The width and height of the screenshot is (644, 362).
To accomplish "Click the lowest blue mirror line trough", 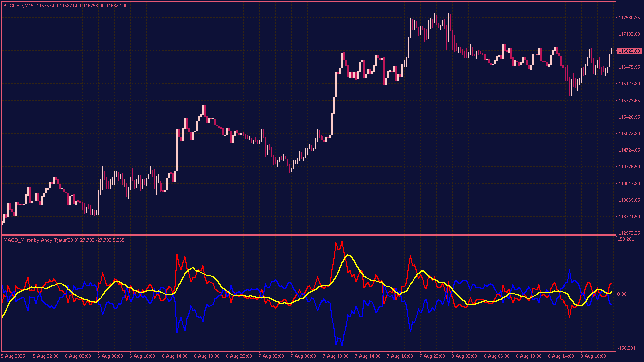I will click(x=342, y=346).
